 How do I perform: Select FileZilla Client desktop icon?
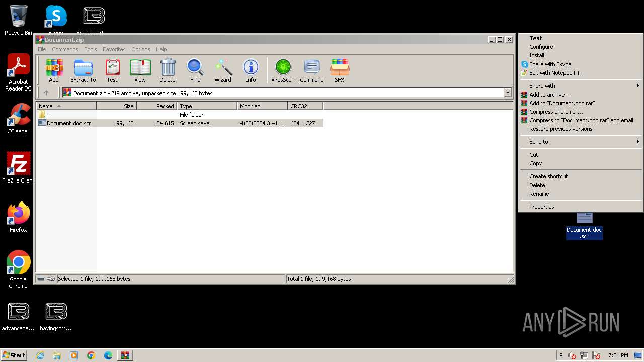click(18, 168)
